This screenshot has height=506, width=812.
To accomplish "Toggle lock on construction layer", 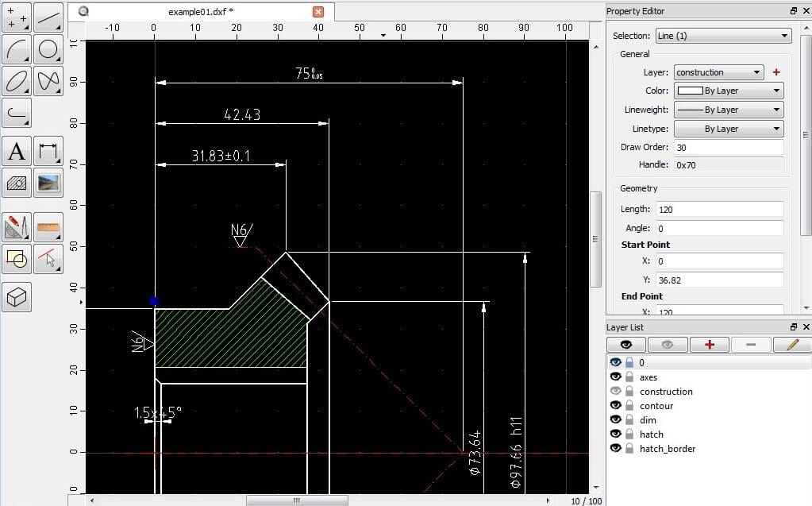I will tap(629, 390).
